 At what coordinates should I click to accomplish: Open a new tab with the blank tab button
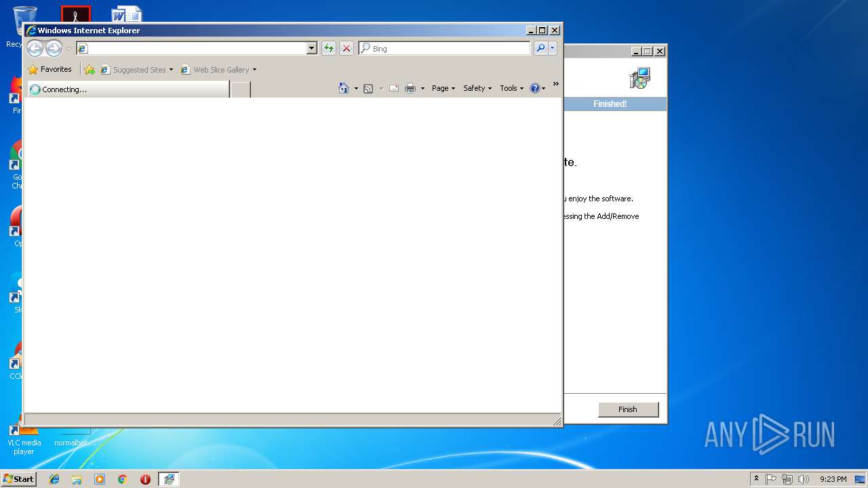pyautogui.click(x=241, y=89)
